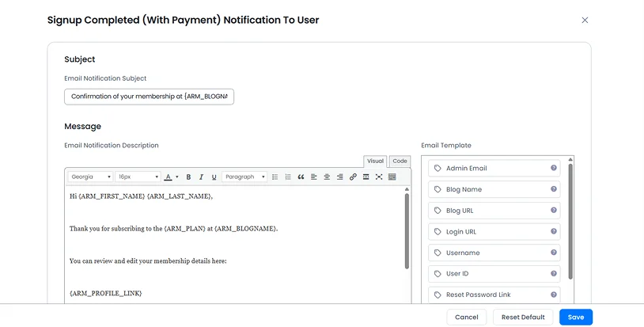Screen dimensions: 644x327
Task: Click the line starting 'Hi {ARM_FIRST_NAME}'
Action: coord(141,196)
